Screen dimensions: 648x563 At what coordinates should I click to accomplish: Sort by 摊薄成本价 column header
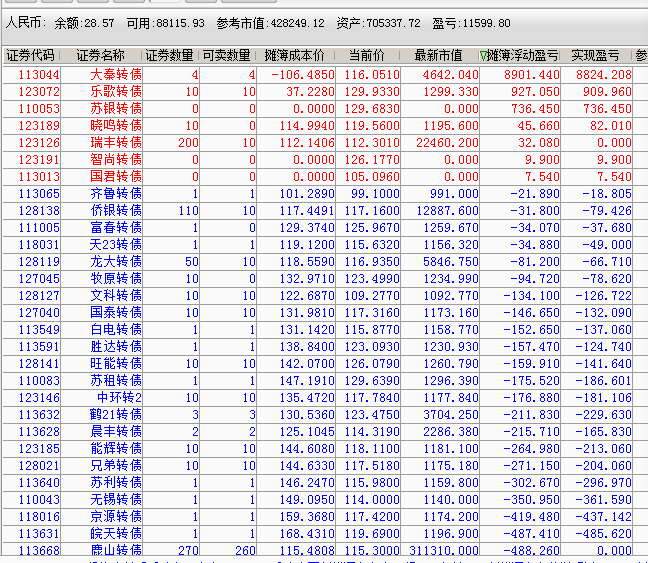pyautogui.click(x=294, y=55)
